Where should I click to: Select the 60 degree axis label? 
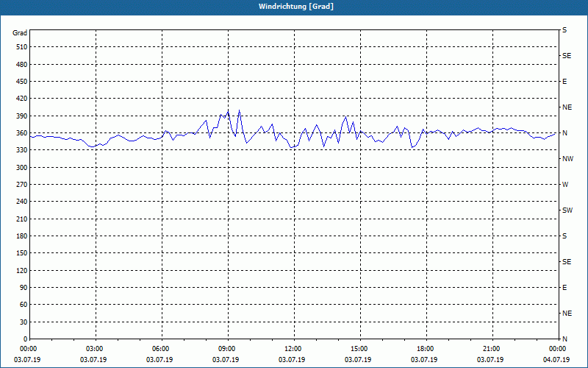point(24,305)
